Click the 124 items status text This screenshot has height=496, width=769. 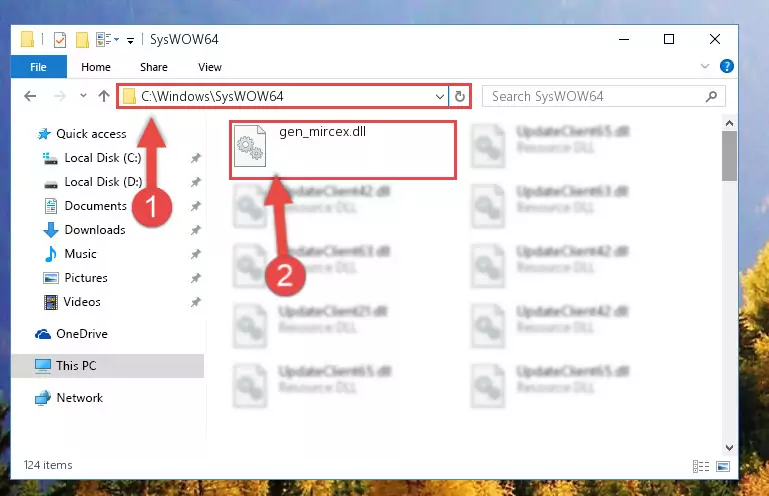tap(48, 465)
